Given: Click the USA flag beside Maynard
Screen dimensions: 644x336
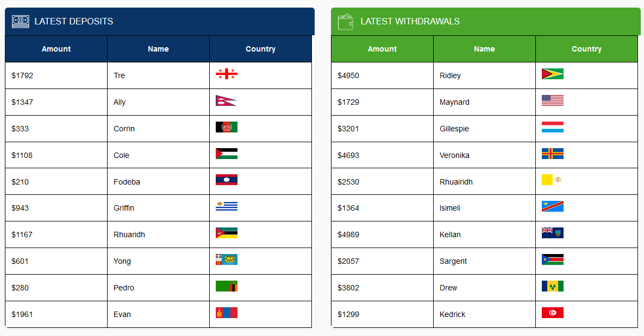Looking at the screenshot, I should point(552,100).
